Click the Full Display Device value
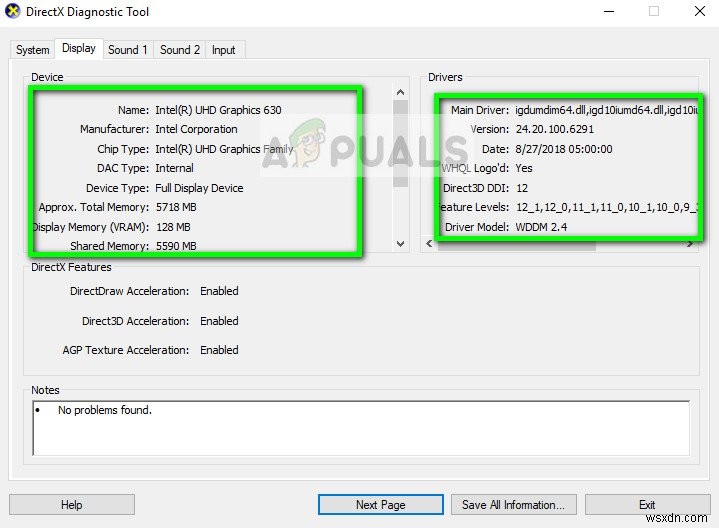This screenshot has width=719, height=528. tap(199, 188)
